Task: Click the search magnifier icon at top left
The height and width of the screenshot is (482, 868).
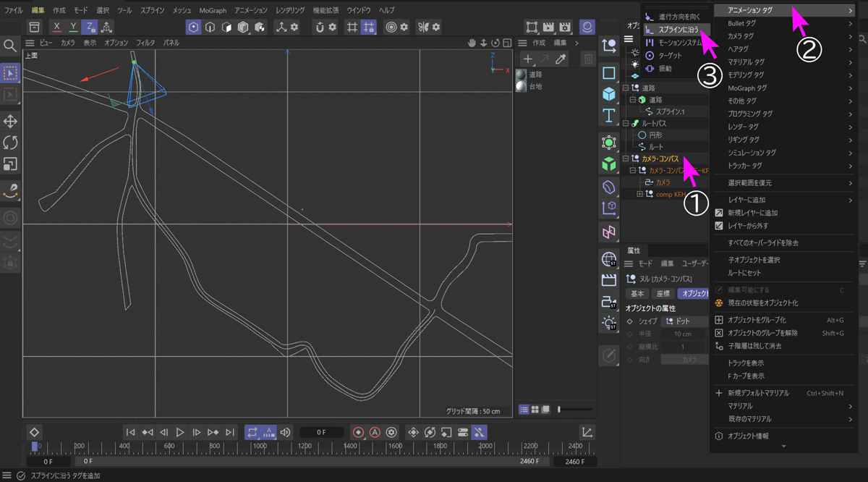Action: pos(10,46)
